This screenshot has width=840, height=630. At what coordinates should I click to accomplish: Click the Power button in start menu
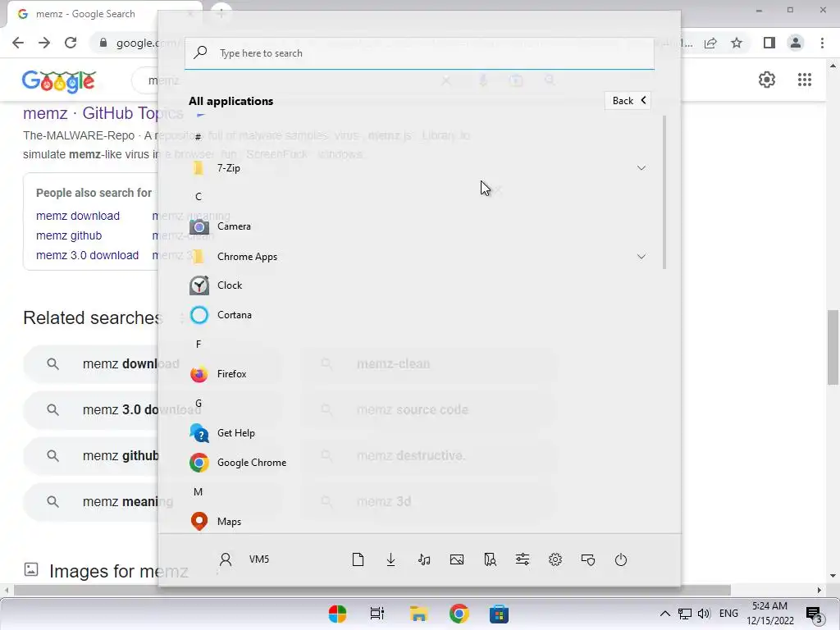[x=621, y=559]
